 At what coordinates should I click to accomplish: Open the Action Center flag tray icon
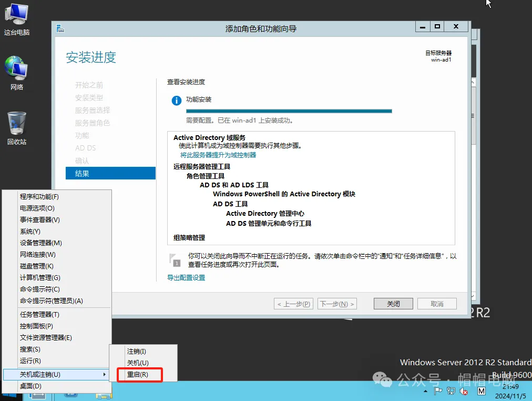click(x=437, y=392)
